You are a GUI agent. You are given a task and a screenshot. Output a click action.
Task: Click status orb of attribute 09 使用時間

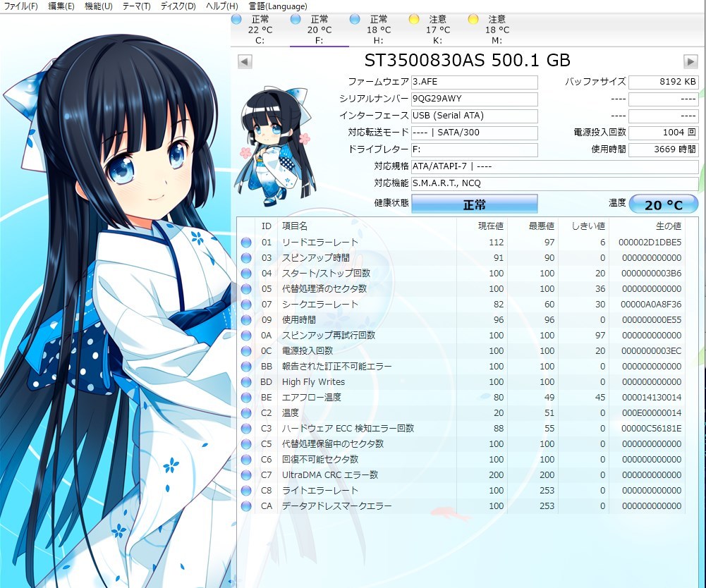point(246,320)
